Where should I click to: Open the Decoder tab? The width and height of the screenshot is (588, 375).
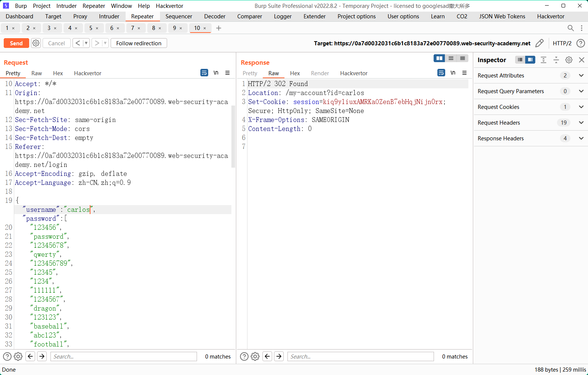click(215, 16)
